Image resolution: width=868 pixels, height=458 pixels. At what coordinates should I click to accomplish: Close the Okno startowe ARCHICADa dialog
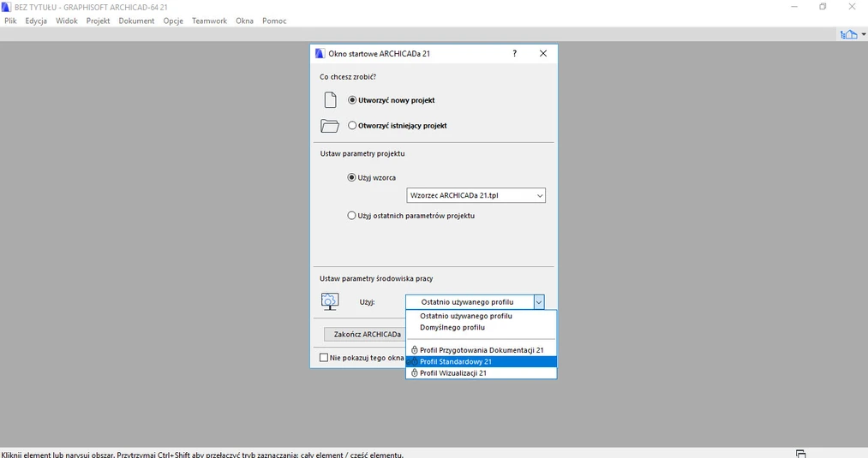pyautogui.click(x=543, y=54)
